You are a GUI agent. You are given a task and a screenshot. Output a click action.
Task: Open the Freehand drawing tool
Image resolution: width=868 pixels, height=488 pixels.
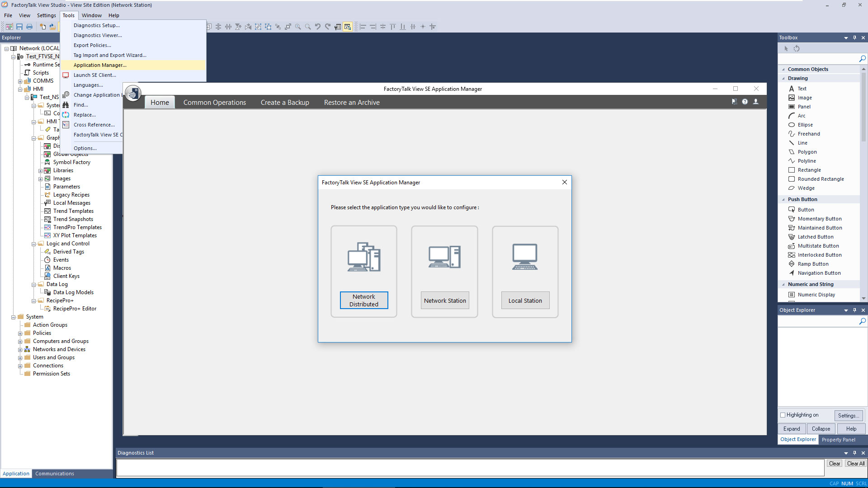(808, 134)
